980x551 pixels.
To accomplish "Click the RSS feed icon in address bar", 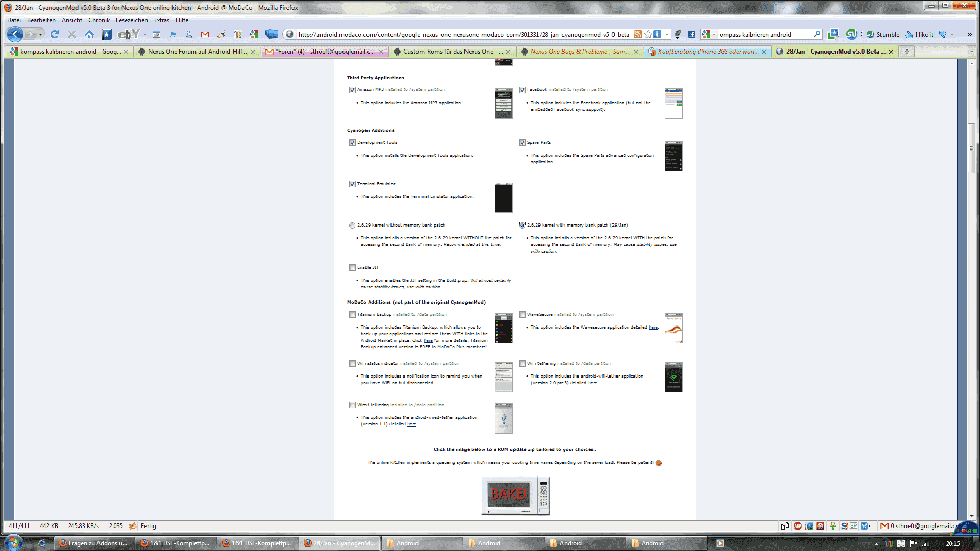I will click(x=638, y=34).
